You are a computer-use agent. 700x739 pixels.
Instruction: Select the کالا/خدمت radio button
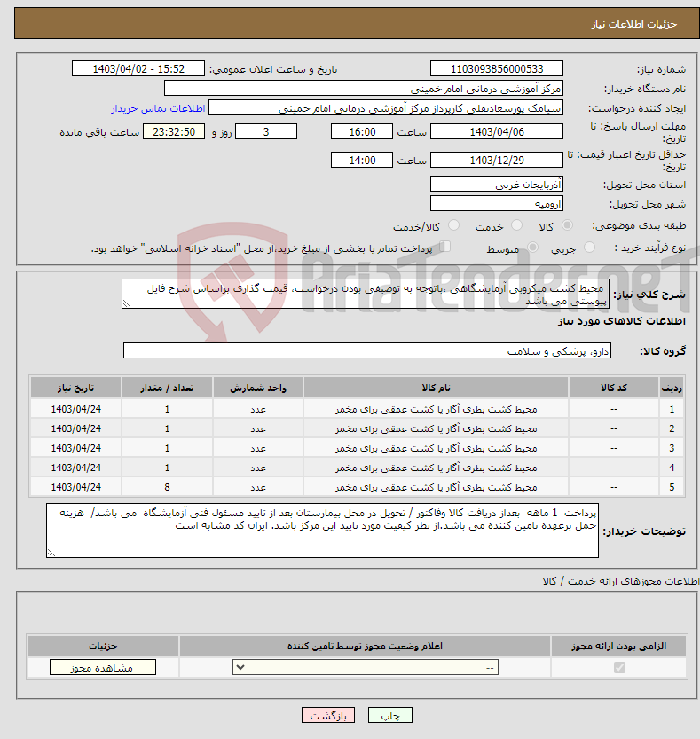click(x=453, y=225)
